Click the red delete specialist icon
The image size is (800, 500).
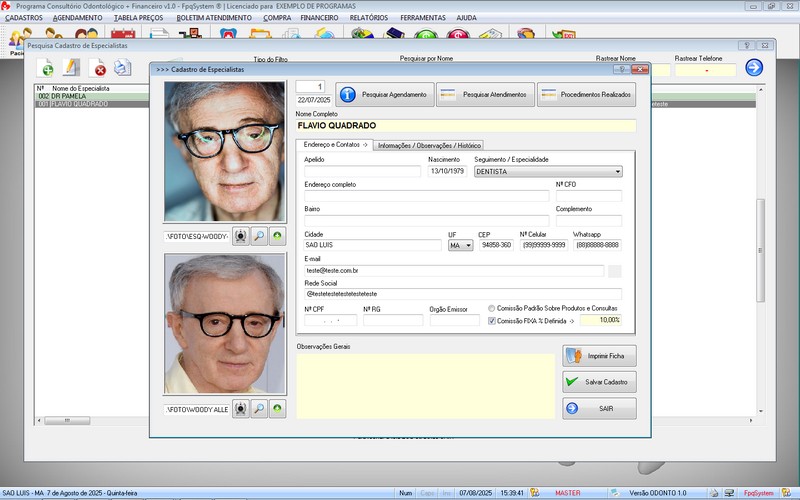pos(99,68)
